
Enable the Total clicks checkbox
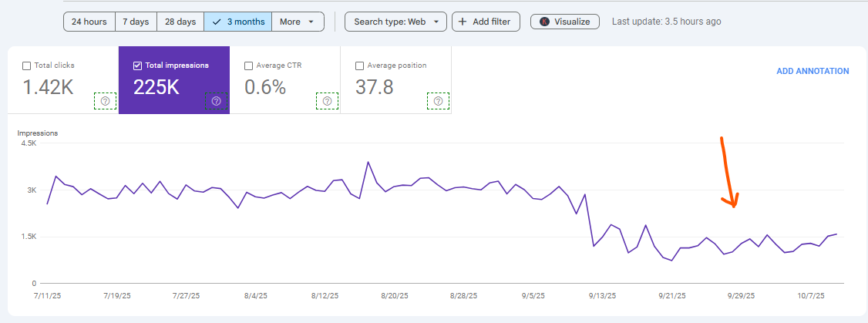[28, 66]
